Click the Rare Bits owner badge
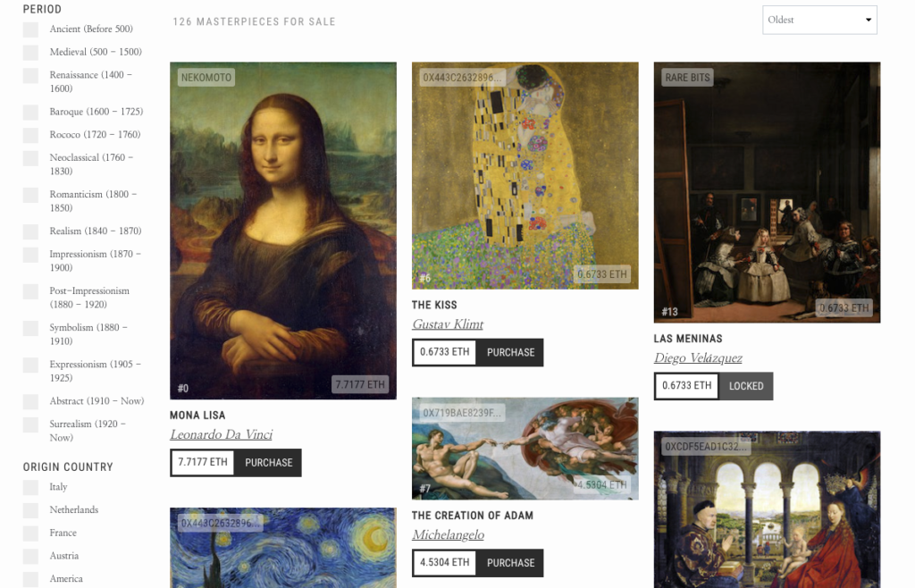 point(687,78)
